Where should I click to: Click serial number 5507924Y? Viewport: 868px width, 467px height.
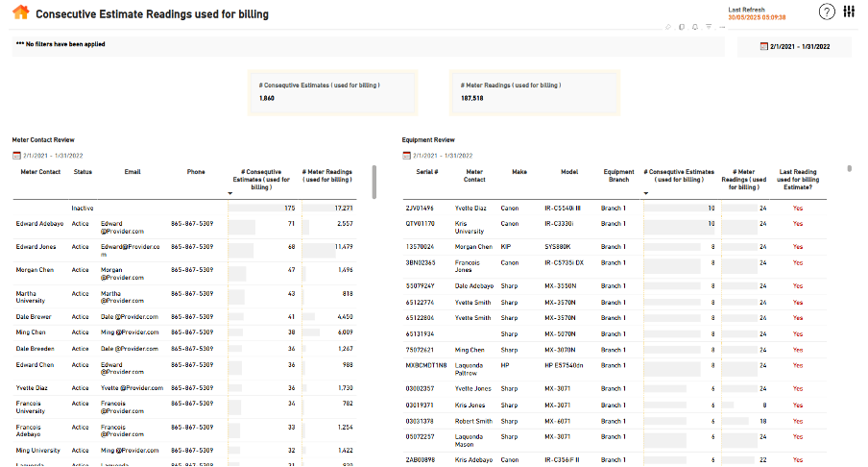(x=421, y=285)
